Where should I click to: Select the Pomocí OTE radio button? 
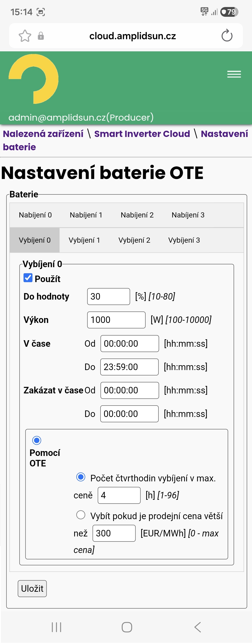tap(37, 440)
